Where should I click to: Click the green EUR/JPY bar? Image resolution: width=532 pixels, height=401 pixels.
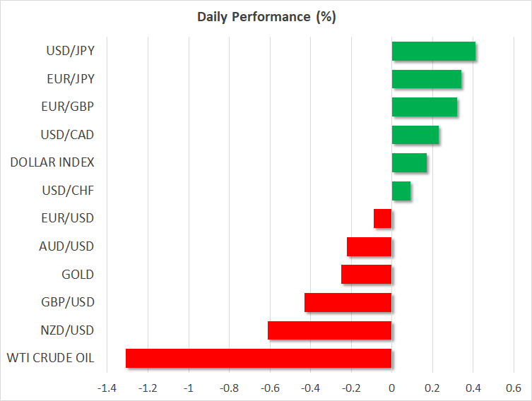pyautogui.click(x=426, y=79)
